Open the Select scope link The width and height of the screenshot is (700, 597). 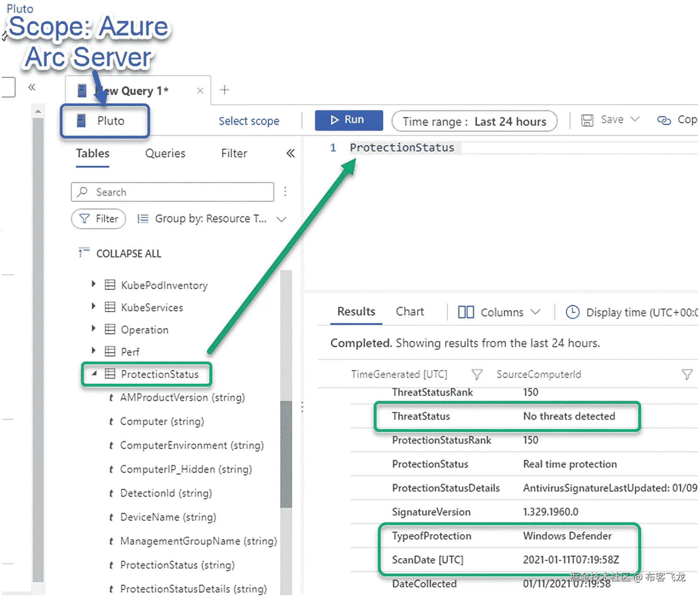coord(249,121)
